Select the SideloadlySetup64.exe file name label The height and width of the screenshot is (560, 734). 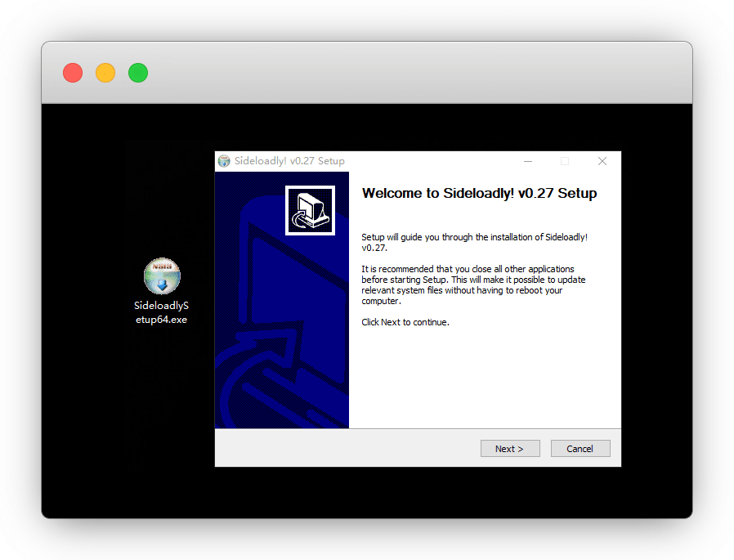point(162,312)
